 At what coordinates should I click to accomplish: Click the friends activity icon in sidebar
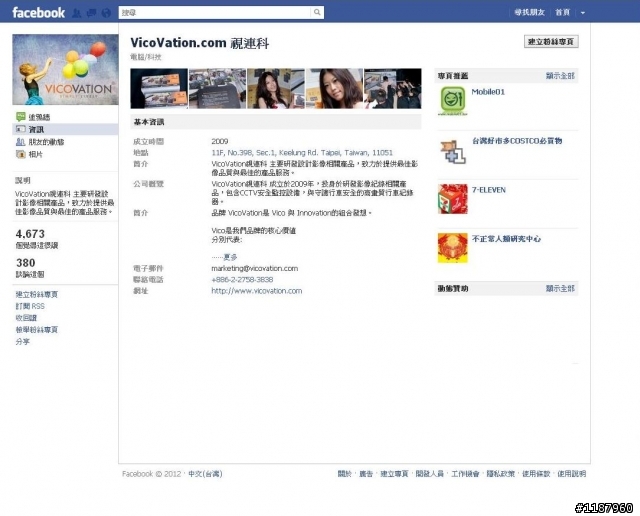coord(20,142)
